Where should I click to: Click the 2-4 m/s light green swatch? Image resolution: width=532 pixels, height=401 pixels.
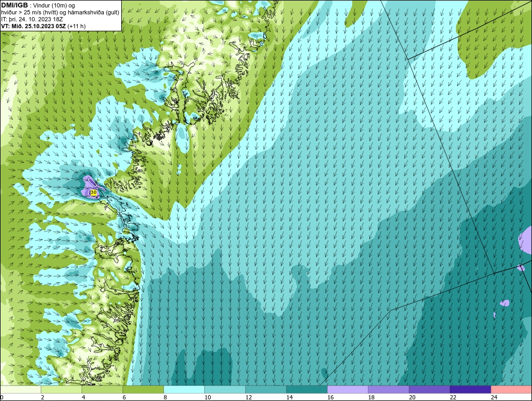click(61, 389)
